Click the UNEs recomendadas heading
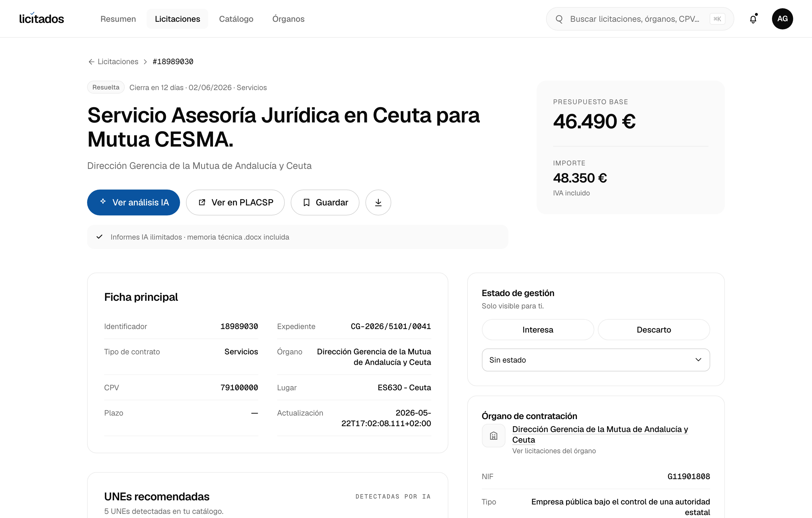The height and width of the screenshot is (518, 812). [157, 497]
